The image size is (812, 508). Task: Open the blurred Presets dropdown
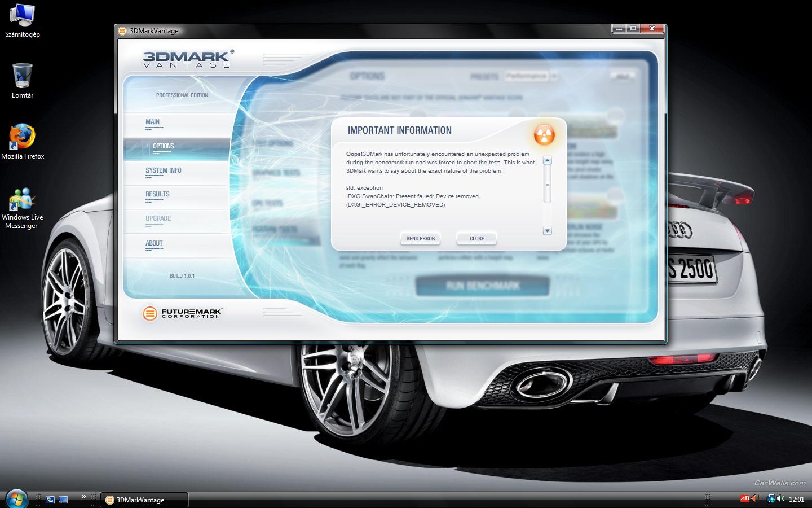click(x=531, y=76)
